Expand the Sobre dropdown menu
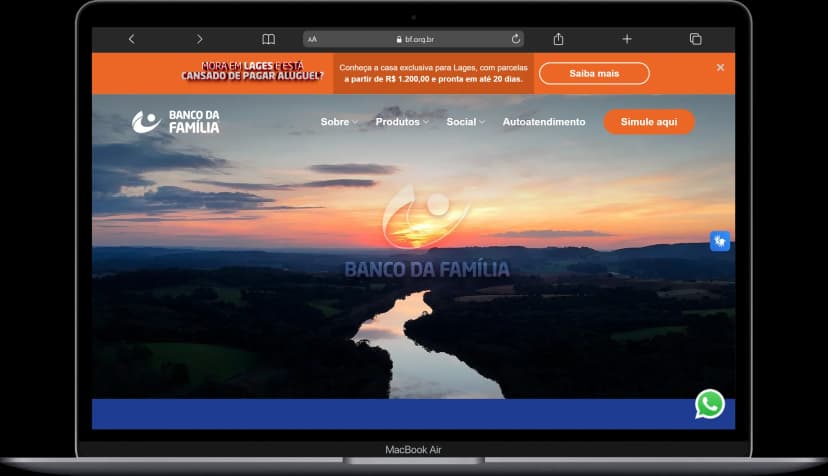 [x=338, y=122]
